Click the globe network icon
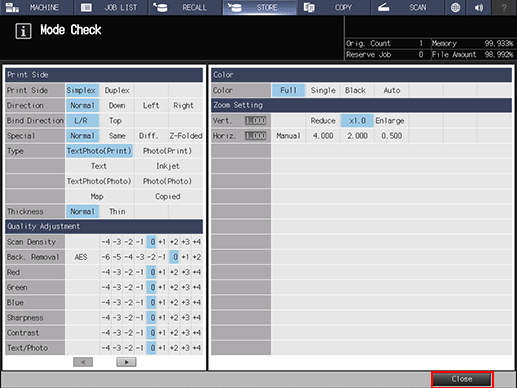This screenshot has width=517, height=388. click(x=455, y=7)
